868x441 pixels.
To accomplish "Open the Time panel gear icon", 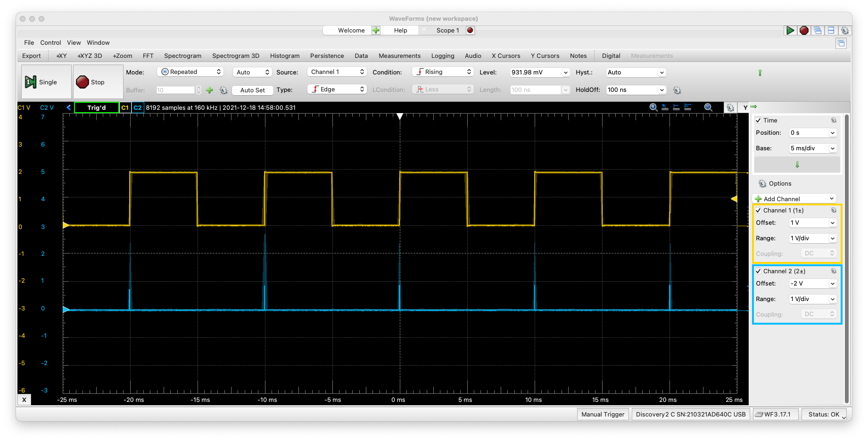I will (834, 120).
